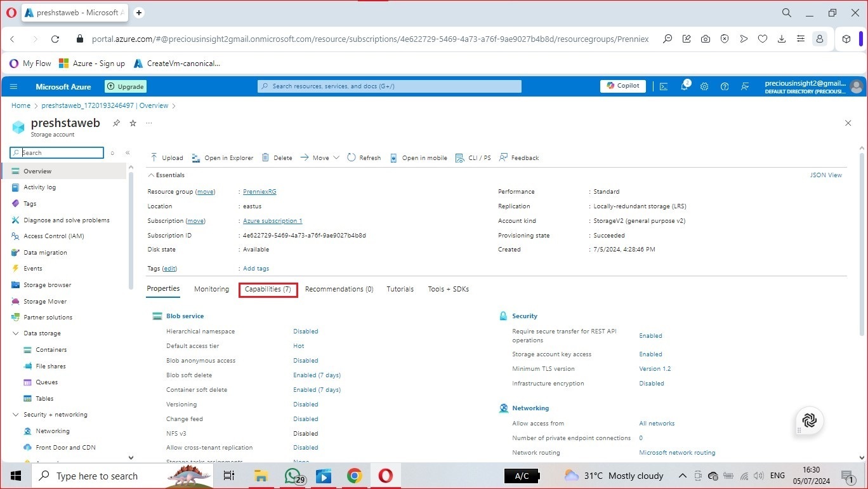Collapse Security + networking group
This screenshot has width=868, height=489.
click(x=16, y=415)
